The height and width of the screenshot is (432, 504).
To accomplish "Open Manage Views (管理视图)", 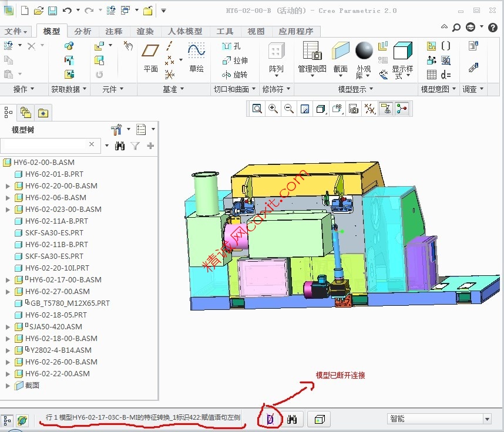I will click(312, 60).
